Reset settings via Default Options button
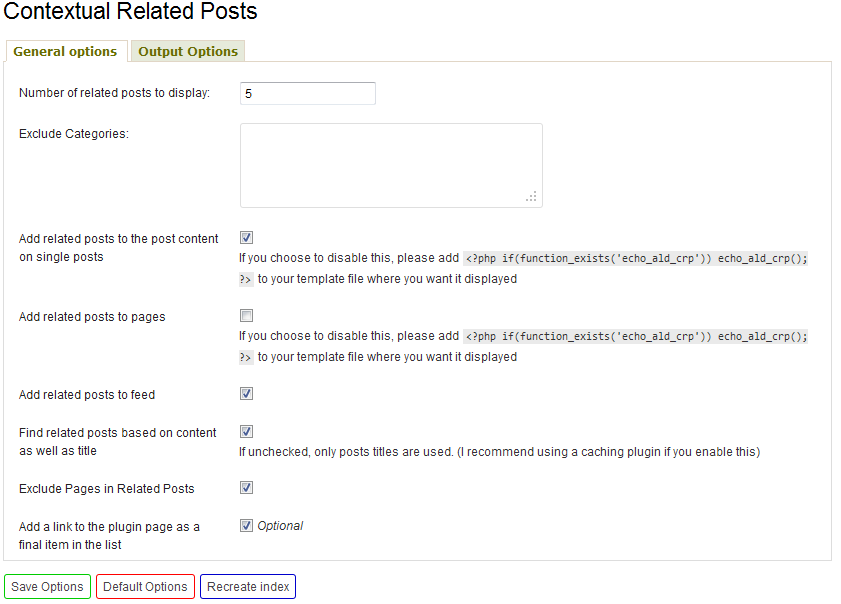Viewport: 841px width, 604px height. coord(145,587)
